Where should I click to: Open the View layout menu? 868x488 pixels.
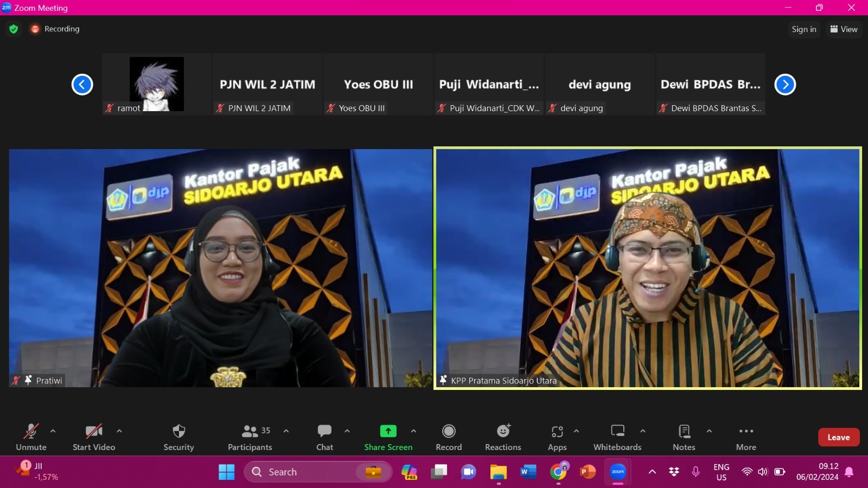point(844,29)
